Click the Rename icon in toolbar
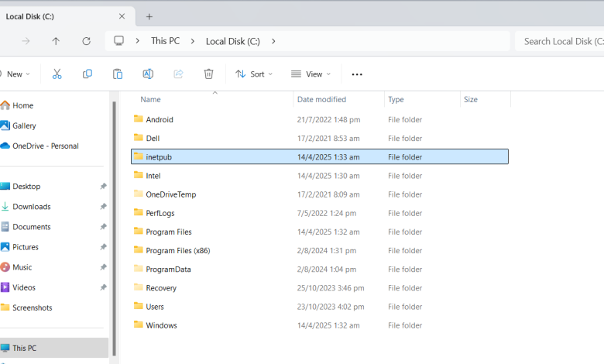Viewport: 604px width, 364px height. point(148,74)
